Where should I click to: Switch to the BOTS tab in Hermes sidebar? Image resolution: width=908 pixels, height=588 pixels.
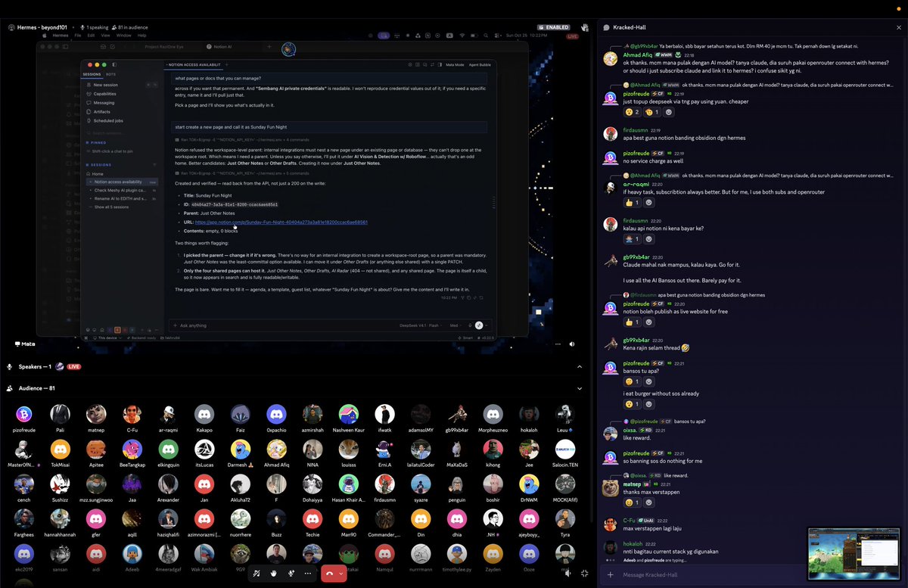[110, 74]
